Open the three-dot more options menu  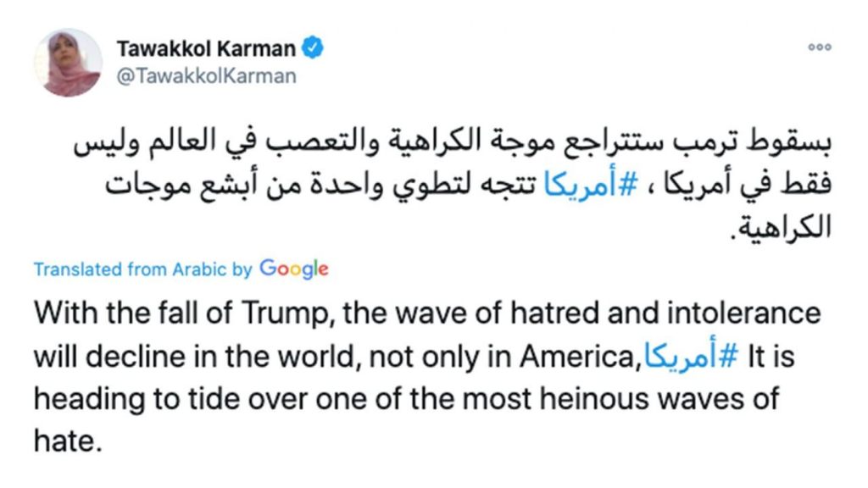819,48
